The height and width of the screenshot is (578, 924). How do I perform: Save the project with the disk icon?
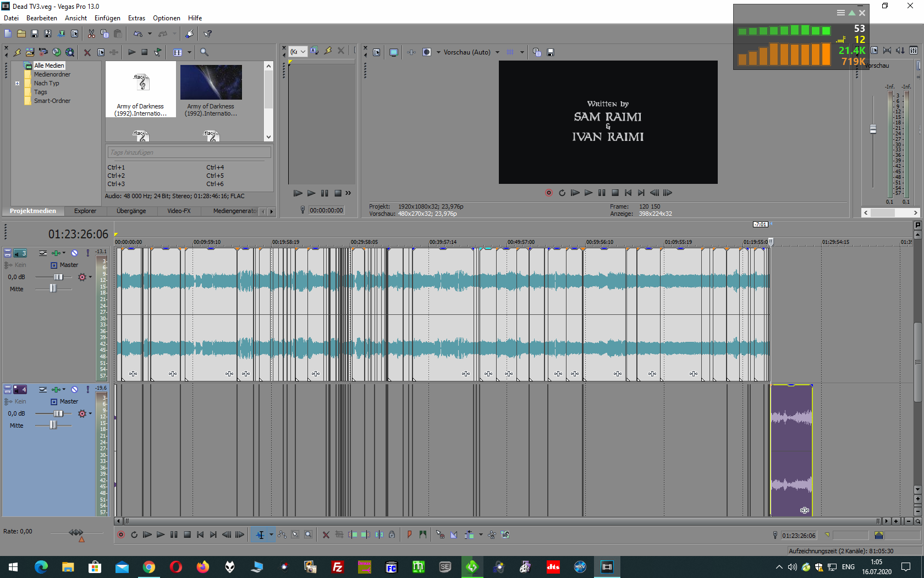click(35, 34)
